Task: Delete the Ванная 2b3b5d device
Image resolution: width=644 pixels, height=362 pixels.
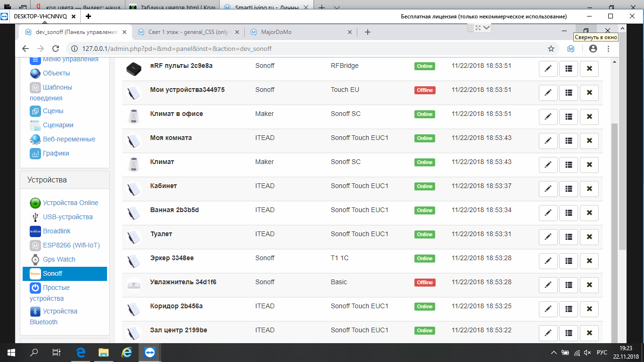Action: (x=589, y=213)
